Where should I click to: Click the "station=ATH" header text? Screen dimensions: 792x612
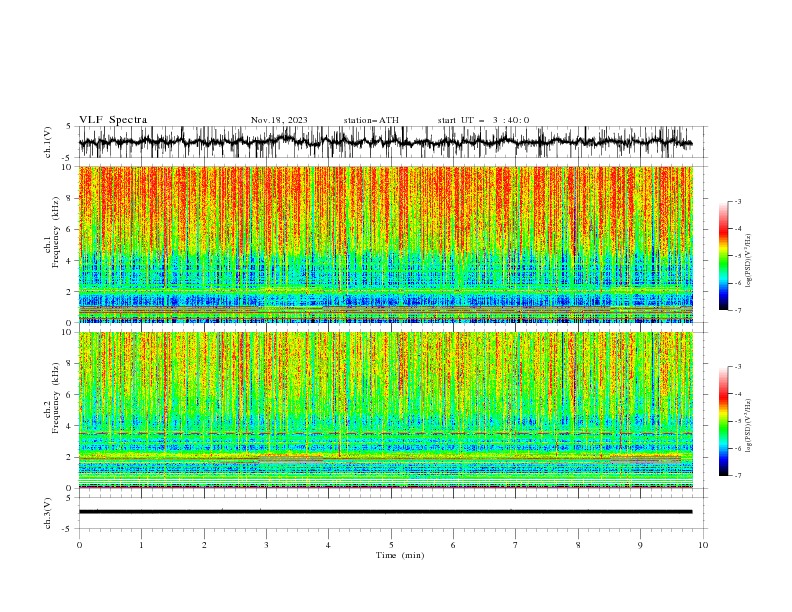click(x=371, y=120)
